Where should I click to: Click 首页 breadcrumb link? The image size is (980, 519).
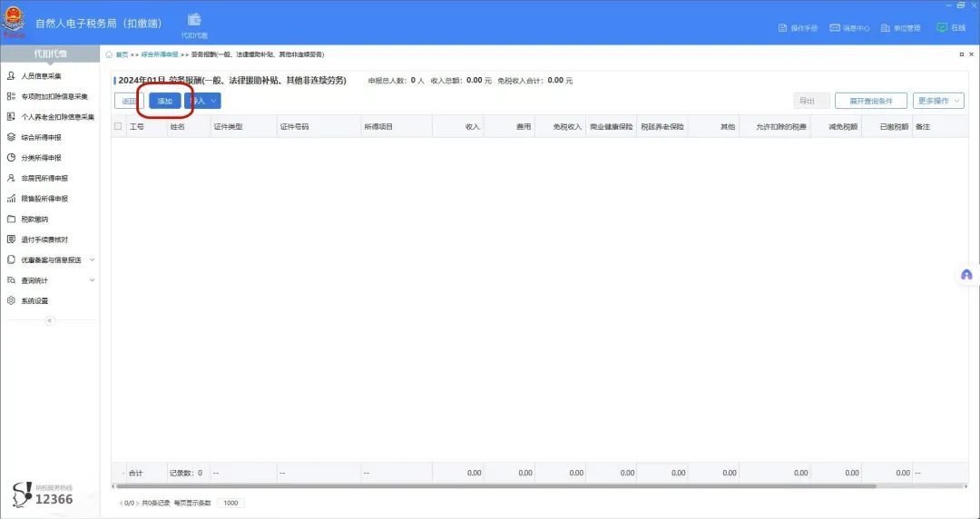[122, 55]
